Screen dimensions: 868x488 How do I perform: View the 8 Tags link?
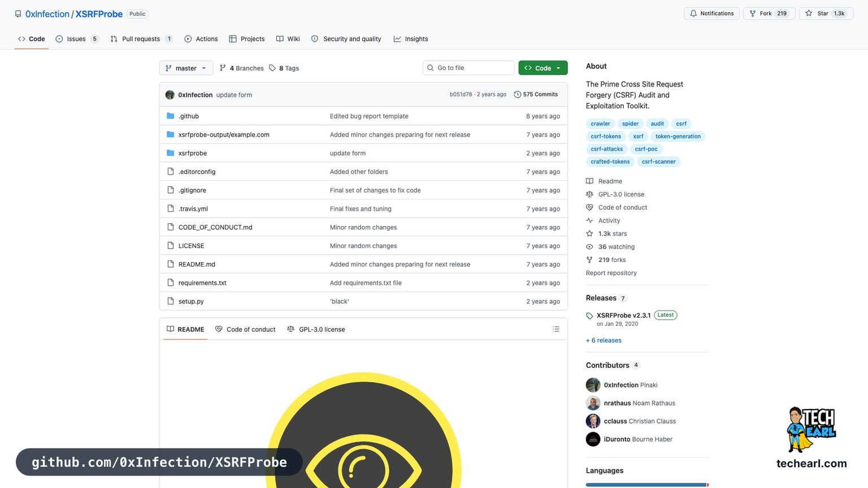(x=284, y=68)
